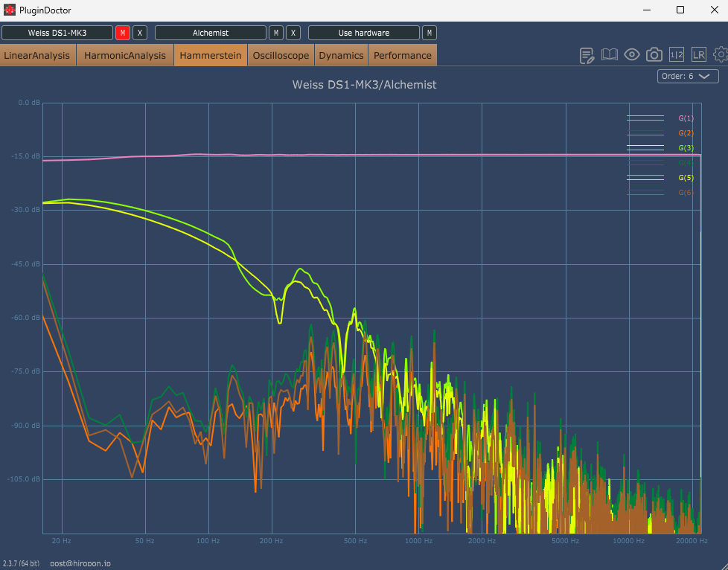Toggle the G(1) curve in the legend
This screenshot has width=728, height=570.
(x=660, y=118)
